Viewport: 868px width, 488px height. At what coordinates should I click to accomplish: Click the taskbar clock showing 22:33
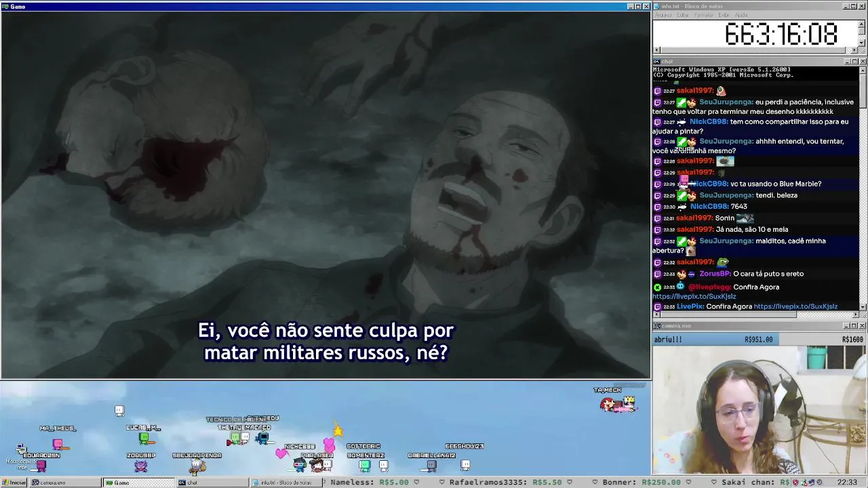click(x=847, y=483)
